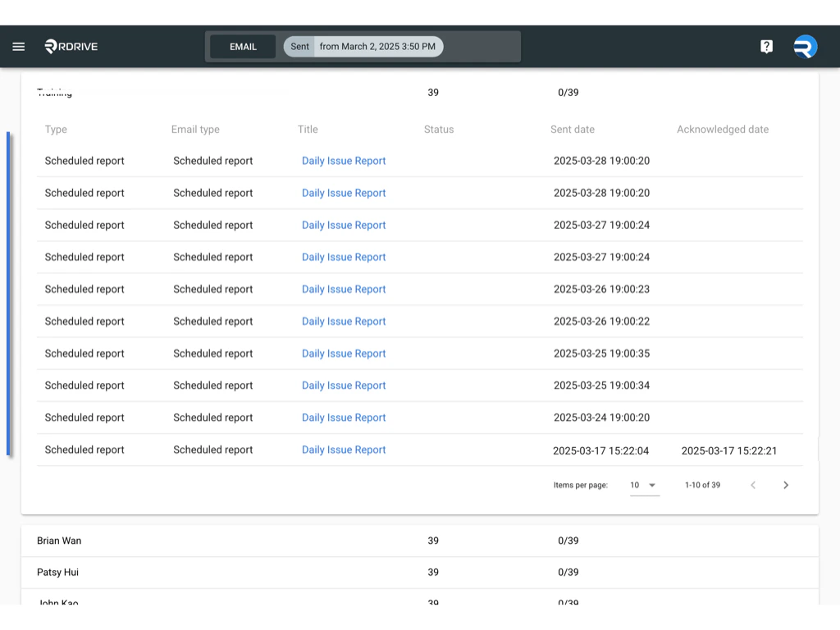Click the blue R account icon top right
Image resolution: width=840 pixels, height=630 pixels.
coord(805,47)
